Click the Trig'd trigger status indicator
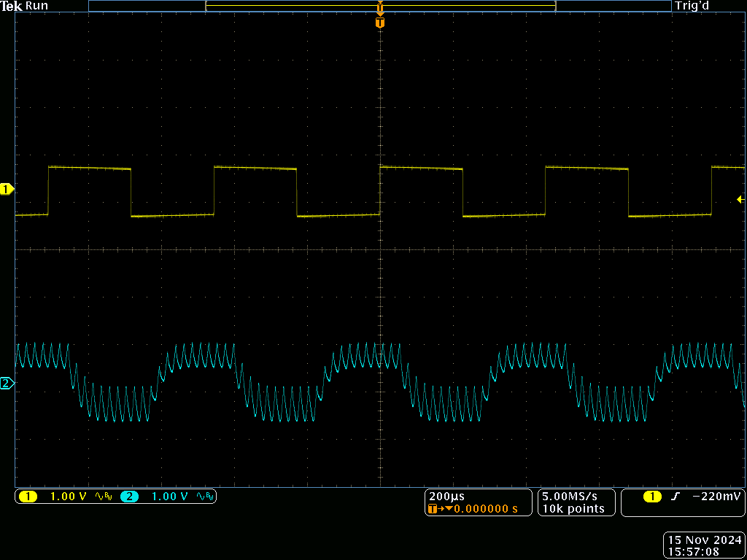 pyautogui.click(x=692, y=6)
